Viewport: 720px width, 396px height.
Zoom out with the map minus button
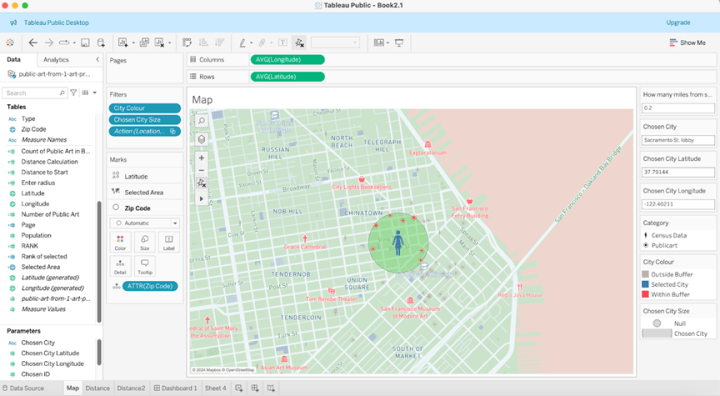tap(202, 170)
